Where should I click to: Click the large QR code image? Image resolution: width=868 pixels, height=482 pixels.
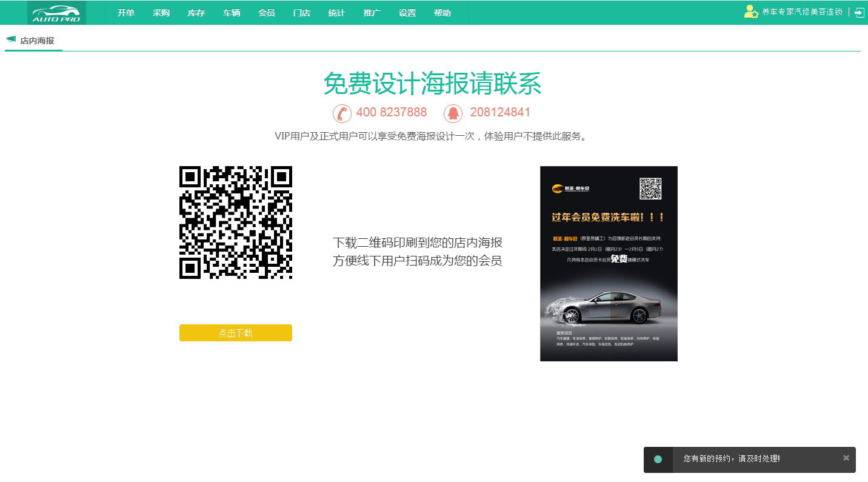point(236,223)
